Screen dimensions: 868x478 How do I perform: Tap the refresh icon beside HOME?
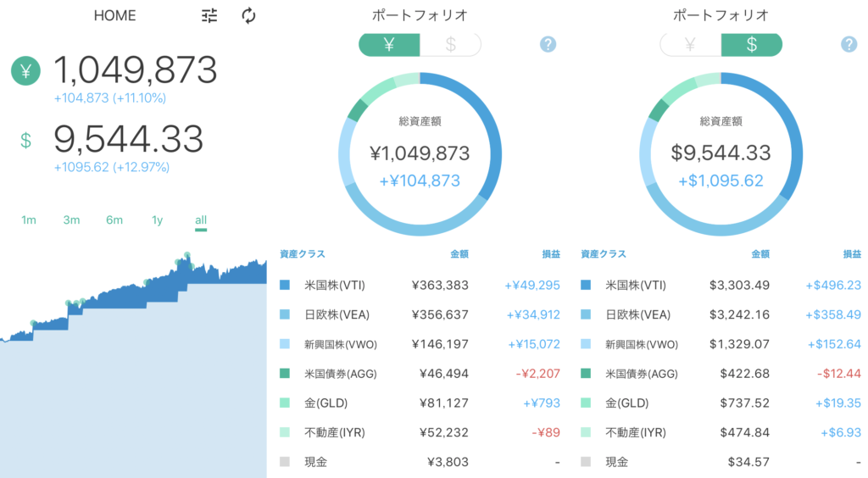(249, 15)
